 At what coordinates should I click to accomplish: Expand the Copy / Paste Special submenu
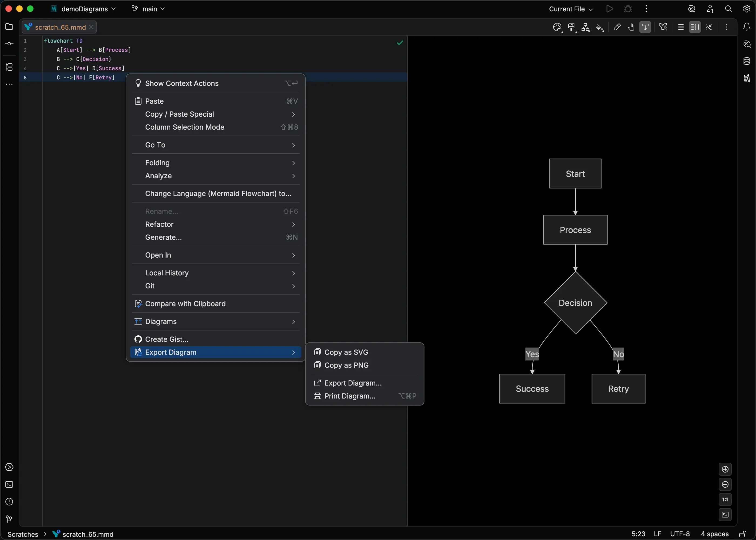216,114
